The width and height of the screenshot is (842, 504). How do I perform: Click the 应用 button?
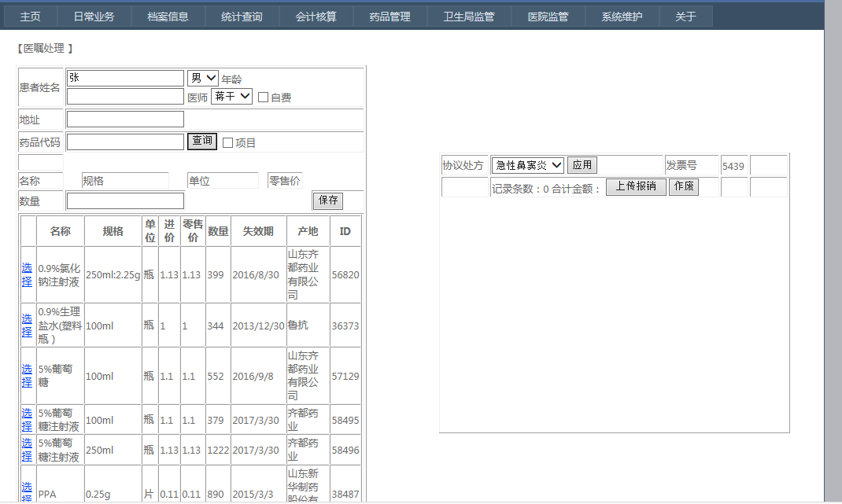[x=582, y=165]
